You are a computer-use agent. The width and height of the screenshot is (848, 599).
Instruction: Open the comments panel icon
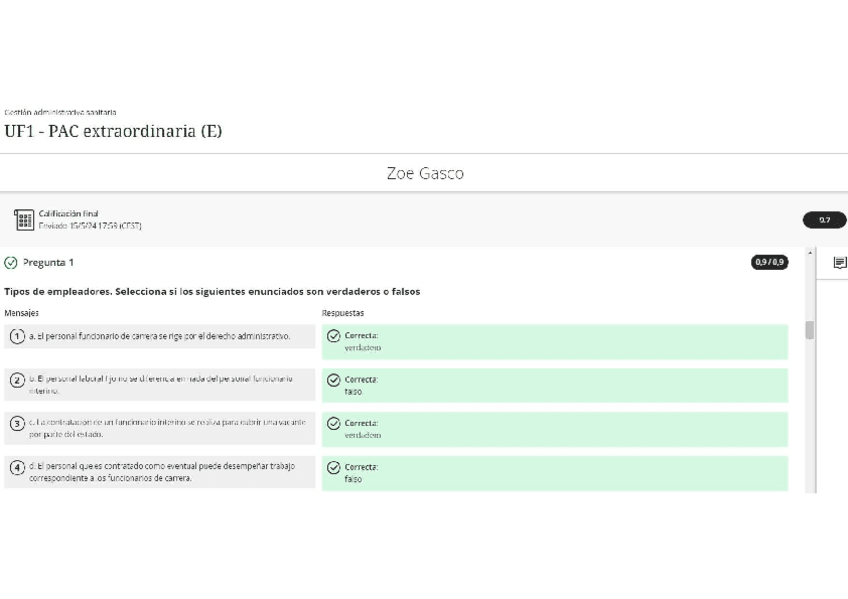pyautogui.click(x=839, y=263)
